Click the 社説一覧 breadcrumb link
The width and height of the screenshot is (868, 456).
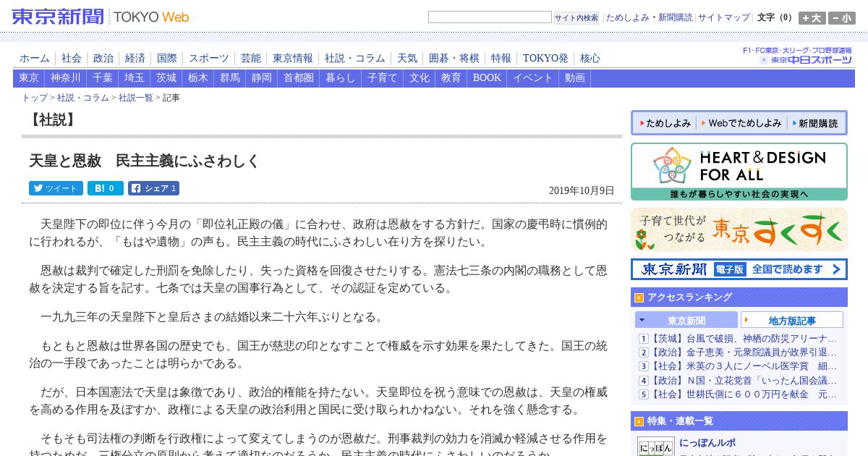(136, 98)
